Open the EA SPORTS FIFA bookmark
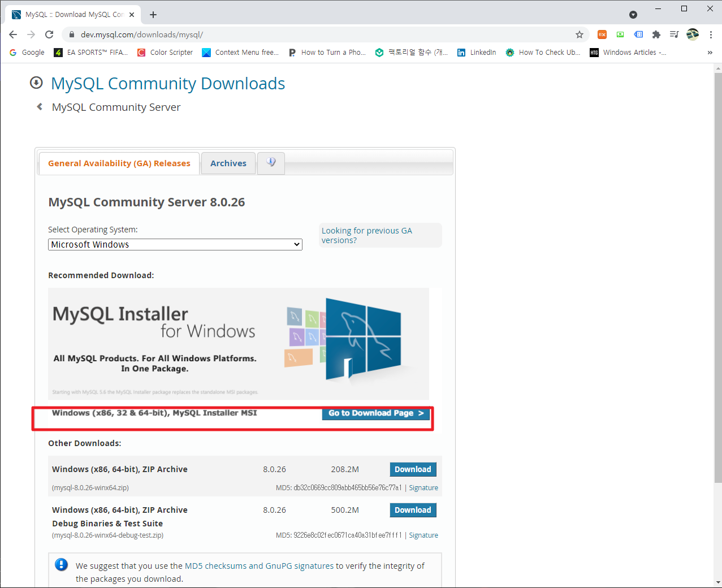 [91, 52]
